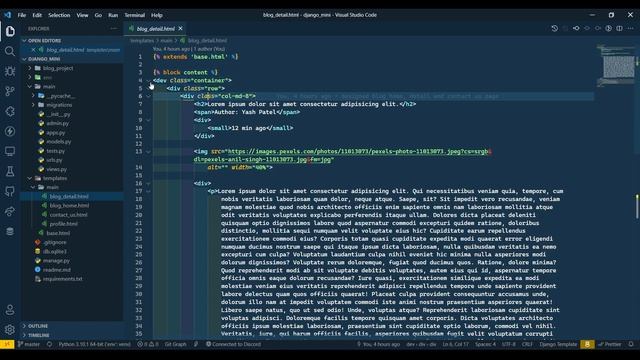Open requirements.txt in explorer
640x360 pixels.
(72, 279)
